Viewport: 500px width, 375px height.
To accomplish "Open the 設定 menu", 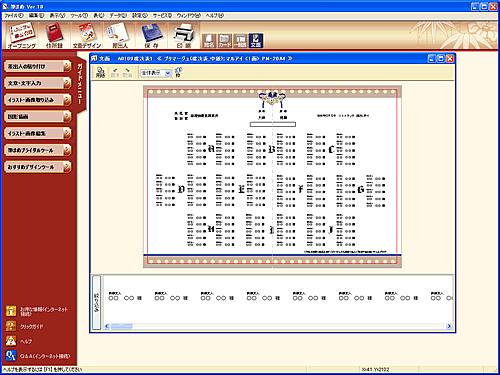I will 140,16.
